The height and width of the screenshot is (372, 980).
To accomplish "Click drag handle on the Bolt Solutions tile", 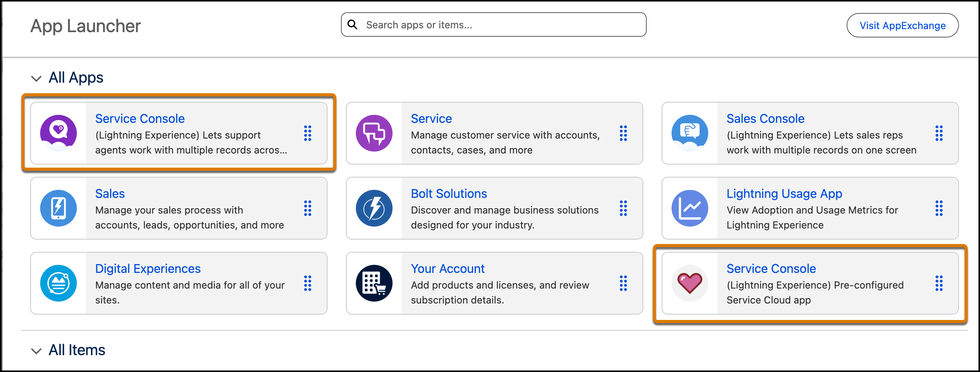I will [623, 208].
